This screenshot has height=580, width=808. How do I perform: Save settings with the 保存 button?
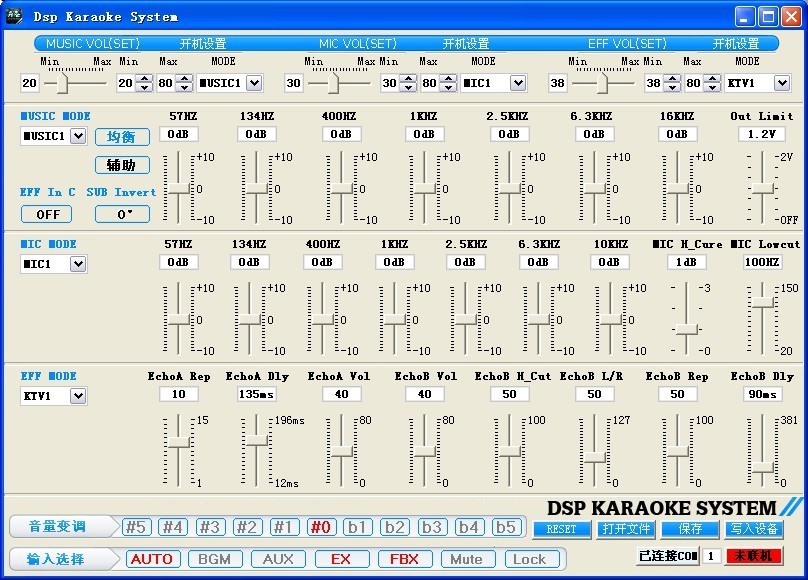[x=689, y=529]
